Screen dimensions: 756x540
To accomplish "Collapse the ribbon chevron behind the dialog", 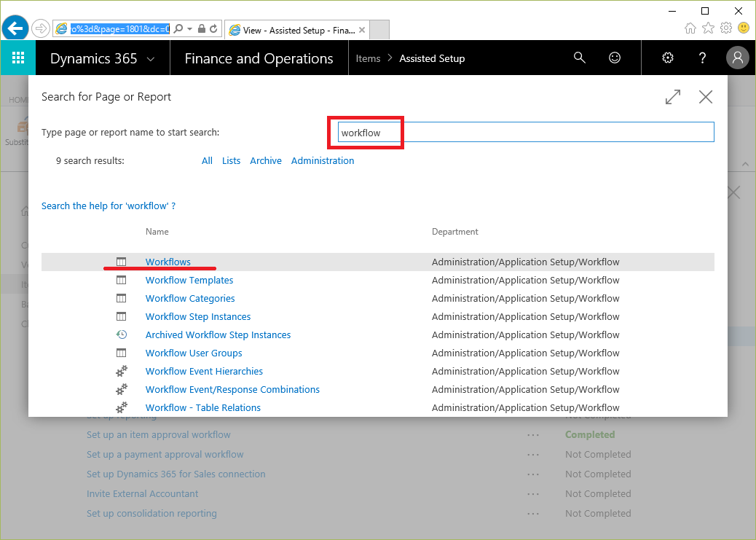I will point(745,164).
